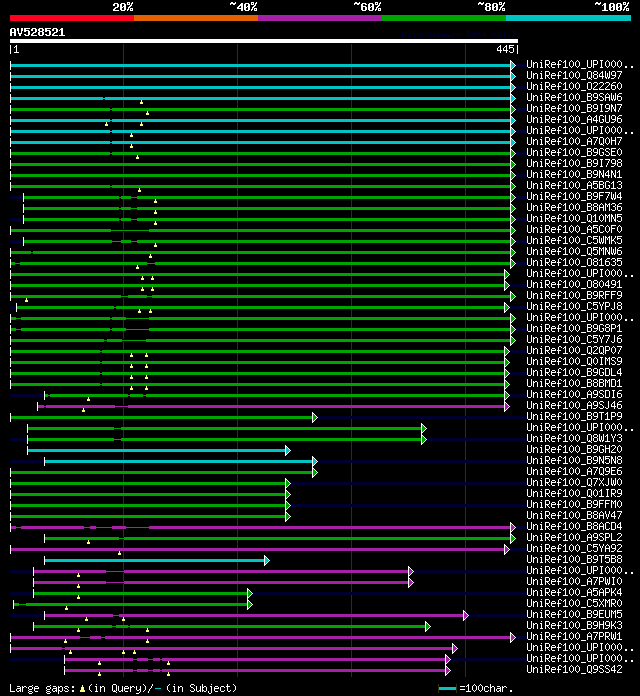Select the UniRef100_O81635 label

pos(574,262)
